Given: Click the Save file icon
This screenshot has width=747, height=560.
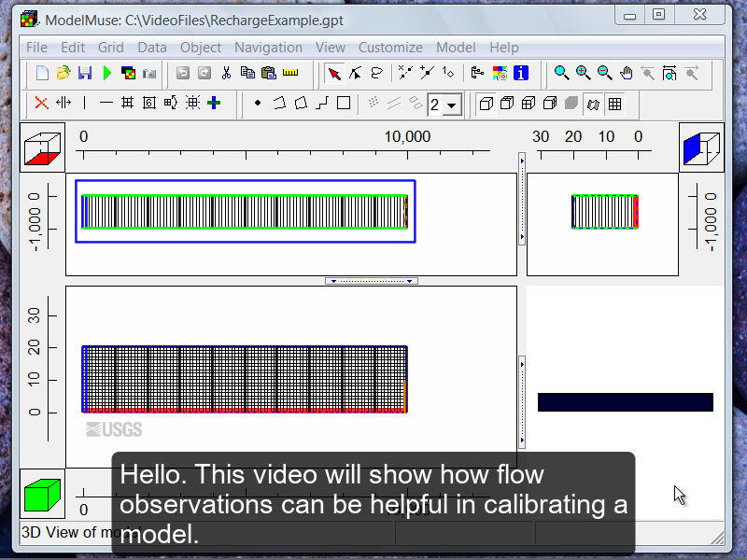Looking at the screenshot, I should 85,73.
